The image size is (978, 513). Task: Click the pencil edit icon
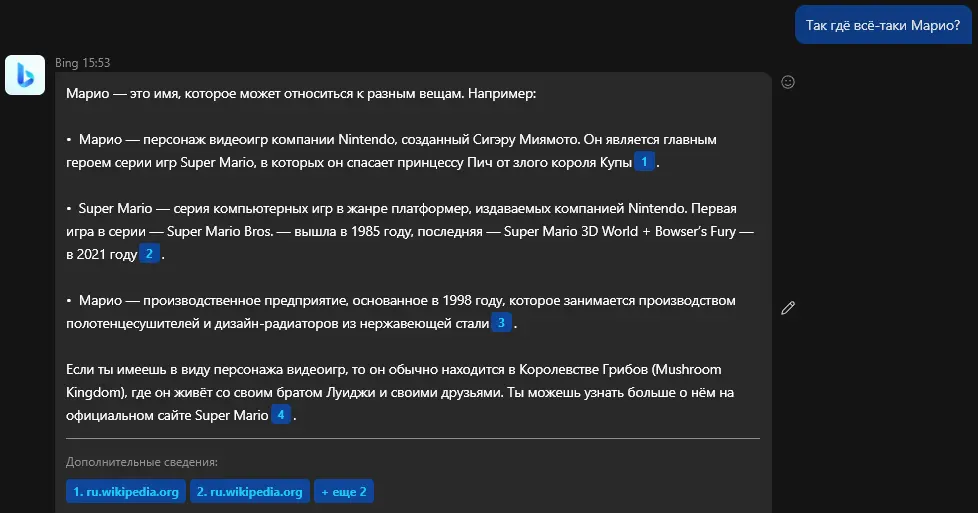click(788, 308)
